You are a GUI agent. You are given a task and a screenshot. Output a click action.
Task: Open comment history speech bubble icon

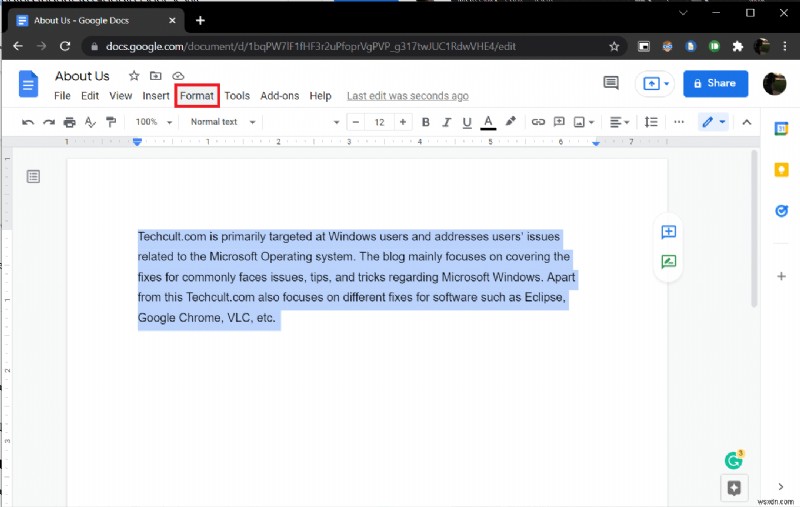coord(611,83)
